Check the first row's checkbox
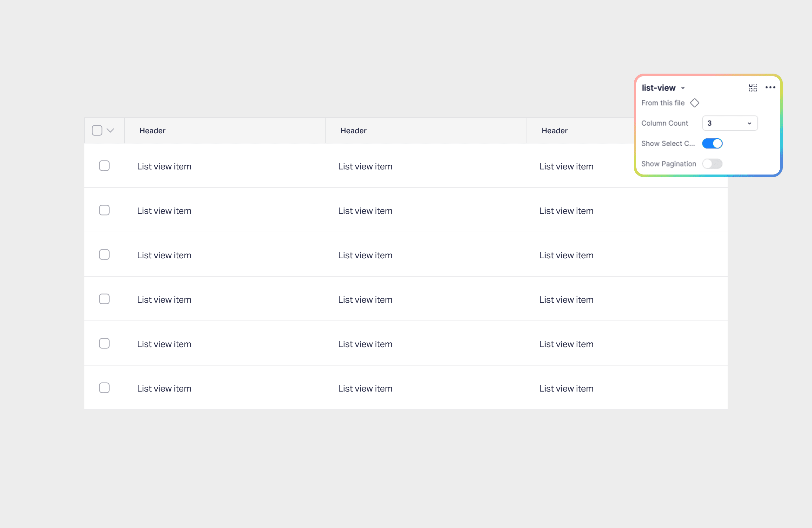The image size is (812, 528). [104, 166]
